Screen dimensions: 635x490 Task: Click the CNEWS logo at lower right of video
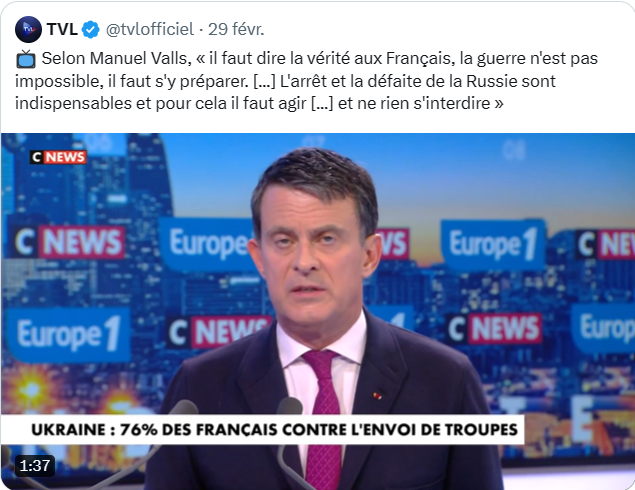pyautogui.click(x=494, y=328)
